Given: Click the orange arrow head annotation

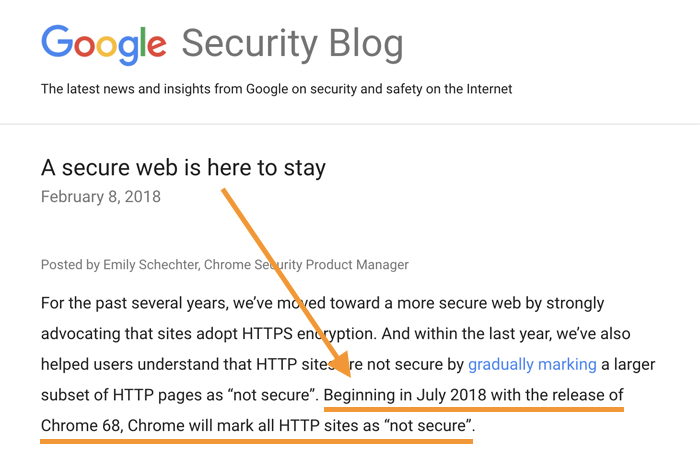Looking at the screenshot, I should pos(342,364).
